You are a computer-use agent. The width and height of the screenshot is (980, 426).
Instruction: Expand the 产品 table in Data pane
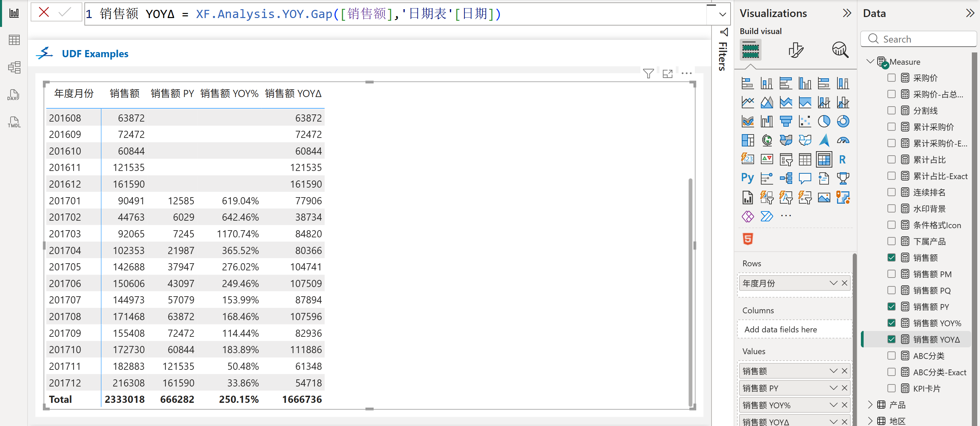pos(870,405)
